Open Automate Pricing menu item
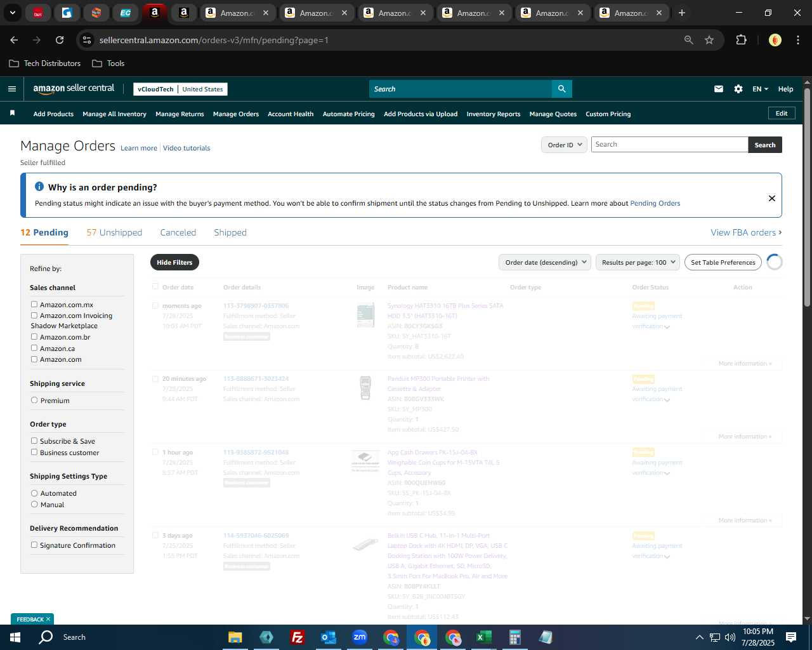Viewport: 812px width, 650px height. [349, 114]
